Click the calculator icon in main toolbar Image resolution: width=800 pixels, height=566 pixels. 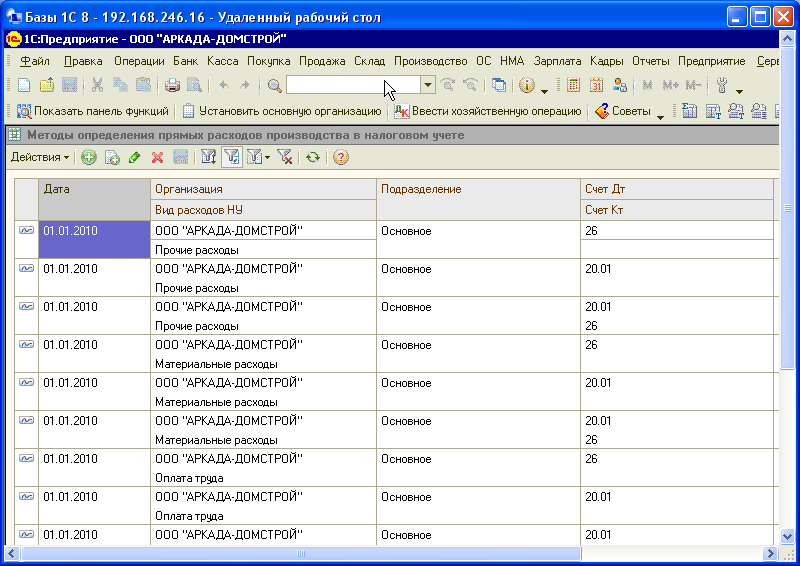(x=573, y=86)
